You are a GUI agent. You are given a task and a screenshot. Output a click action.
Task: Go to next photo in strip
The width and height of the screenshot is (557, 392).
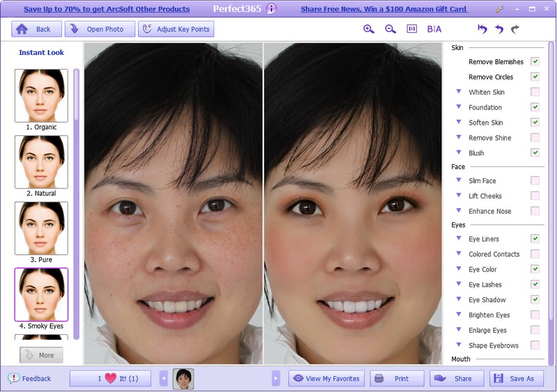coord(276,379)
